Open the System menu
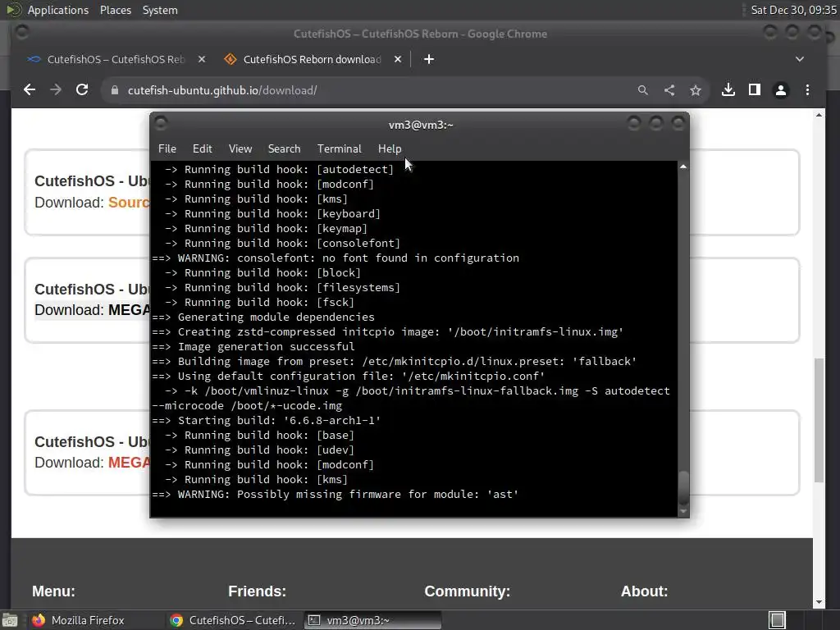840x630 pixels. click(x=160, y=10)
